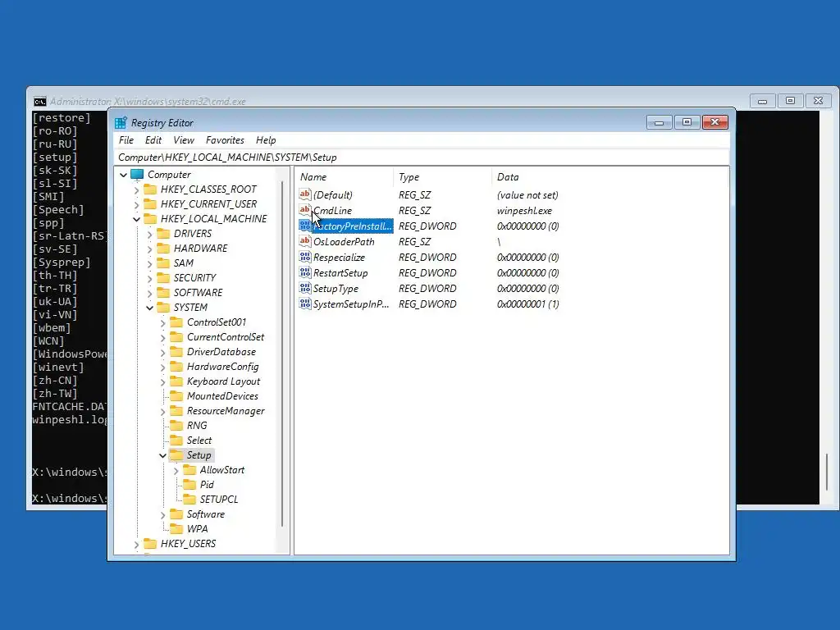The height and width of the screenshot is (630, 840).
Task: Click the SystemSetupInProgress DWORD value icon
Action: click(x=305, y=304)
